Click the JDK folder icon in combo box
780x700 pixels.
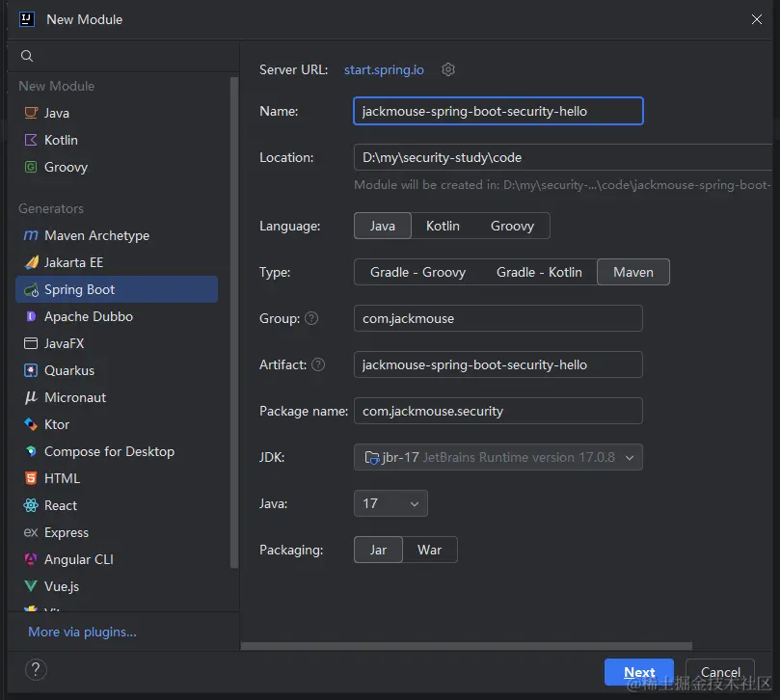371,457
